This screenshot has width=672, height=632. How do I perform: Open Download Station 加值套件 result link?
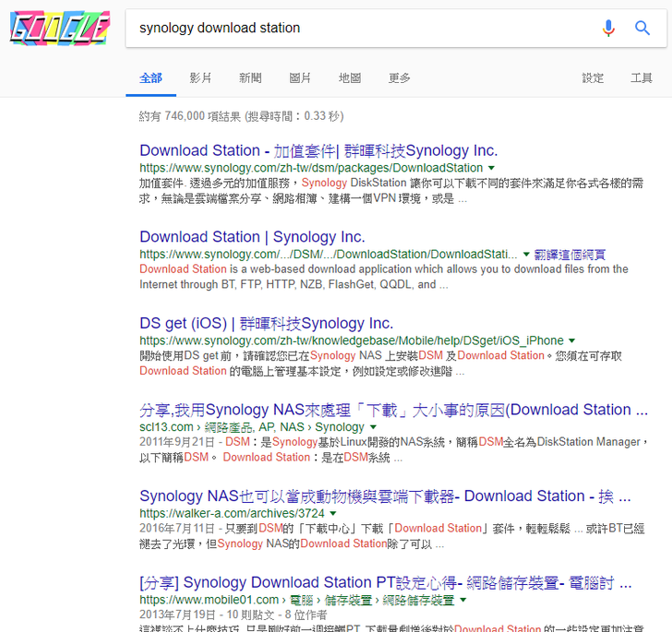(318, 150)
